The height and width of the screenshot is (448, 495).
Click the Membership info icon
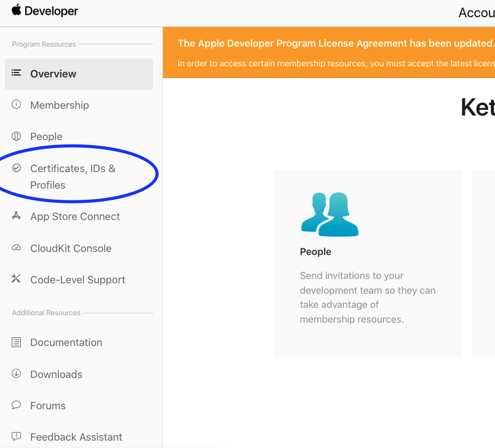[x=16, y=104]
